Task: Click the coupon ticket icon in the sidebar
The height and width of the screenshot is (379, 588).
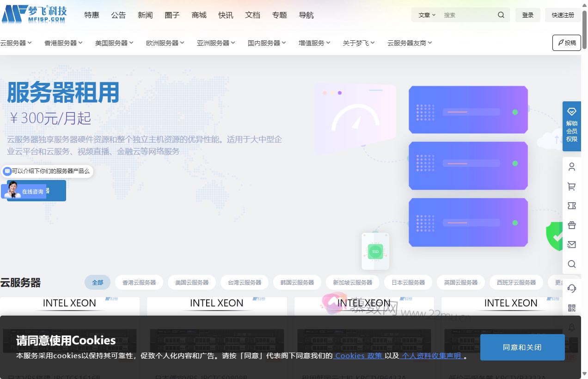Action: coord(572,206)
